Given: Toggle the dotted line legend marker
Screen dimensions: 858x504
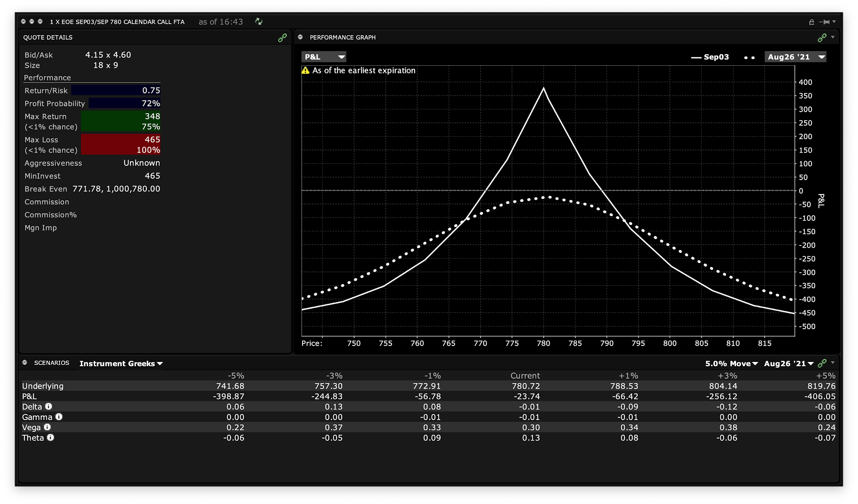Looking at the screenshot, I should (x=749, y=57).
